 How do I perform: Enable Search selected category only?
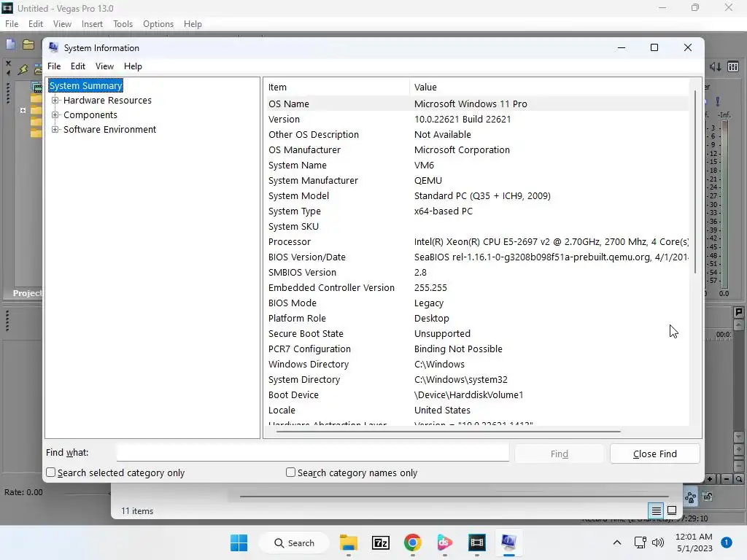tap(50, 472)
